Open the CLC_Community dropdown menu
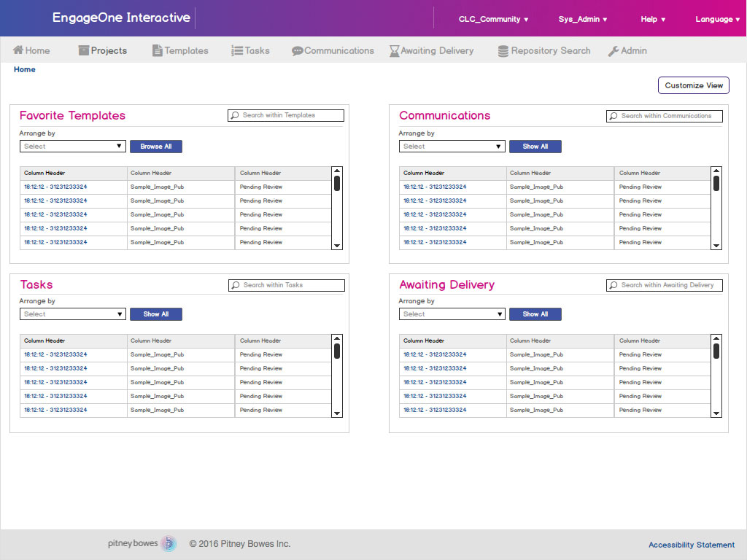 (493, 20)
